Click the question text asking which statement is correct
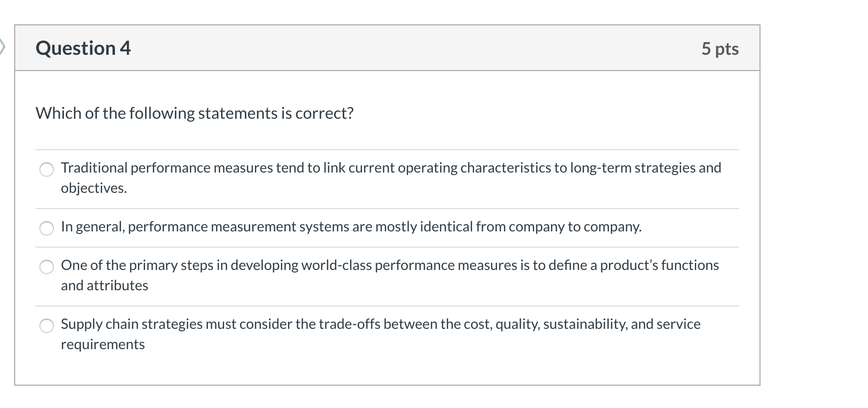 pyautogui.click(x=194, y=113)
